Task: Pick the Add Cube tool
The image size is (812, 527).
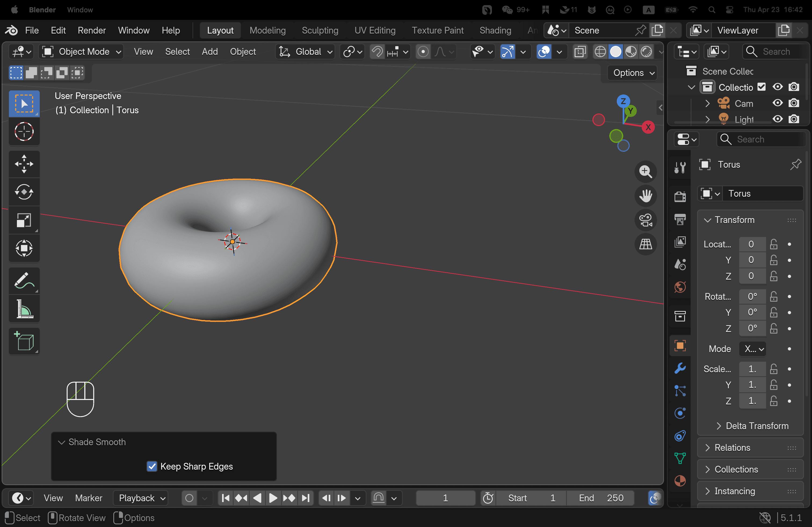Action: (24, 341)
